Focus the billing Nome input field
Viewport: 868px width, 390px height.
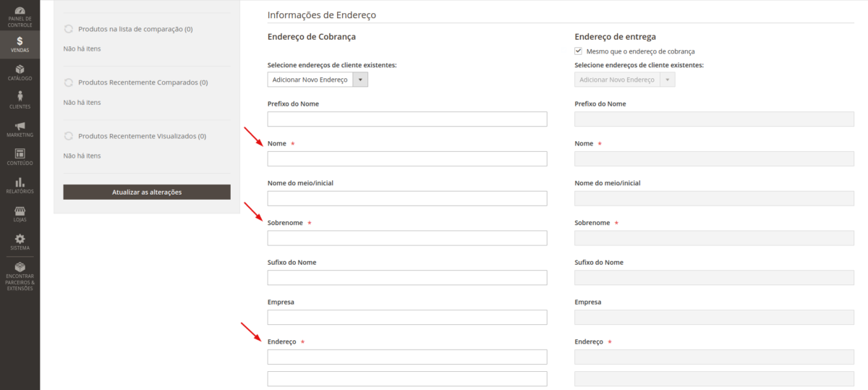pos(407,159)
